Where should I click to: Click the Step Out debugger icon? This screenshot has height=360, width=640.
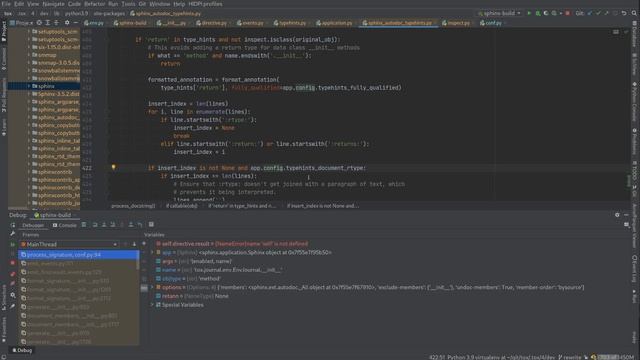[x=131, y=224]
